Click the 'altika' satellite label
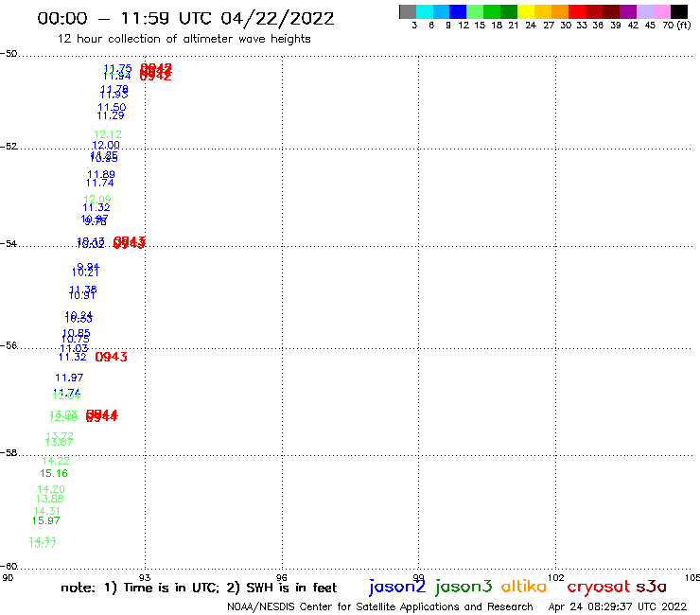Viewport: 700px width, 615px height. (524, 587)
